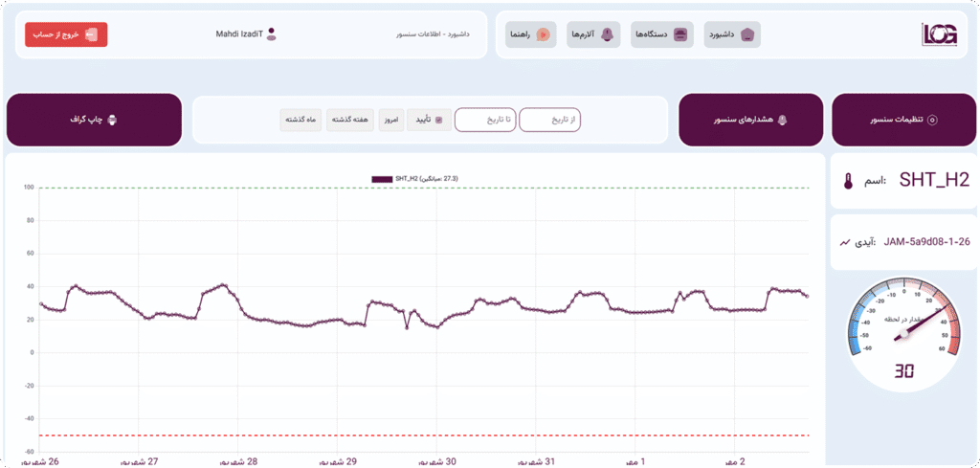Click the trend line icon beside sensor ID
Viewport: 980px width, 468px height.
pos(844,242)
